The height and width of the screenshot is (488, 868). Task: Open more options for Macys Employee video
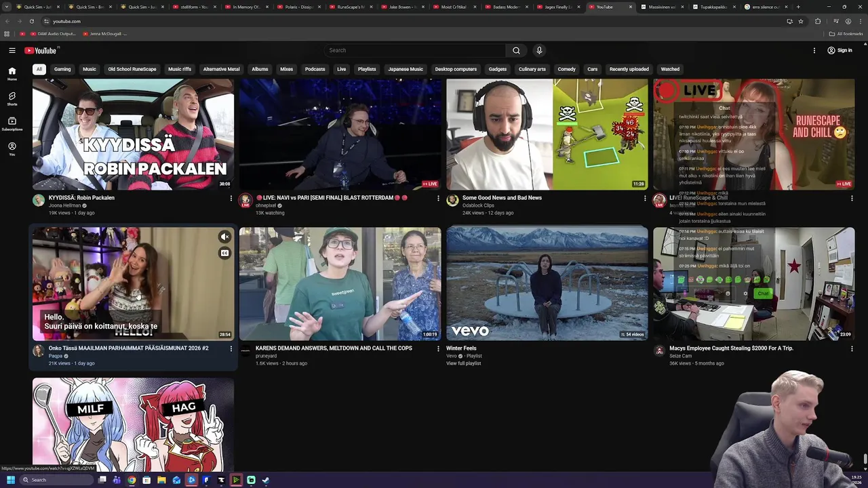(852, 349)
